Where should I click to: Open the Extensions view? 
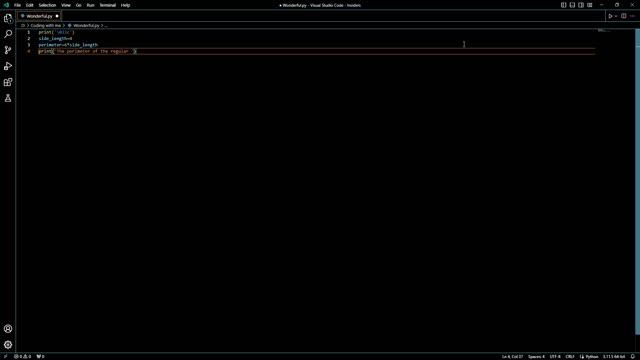point(8,82)
